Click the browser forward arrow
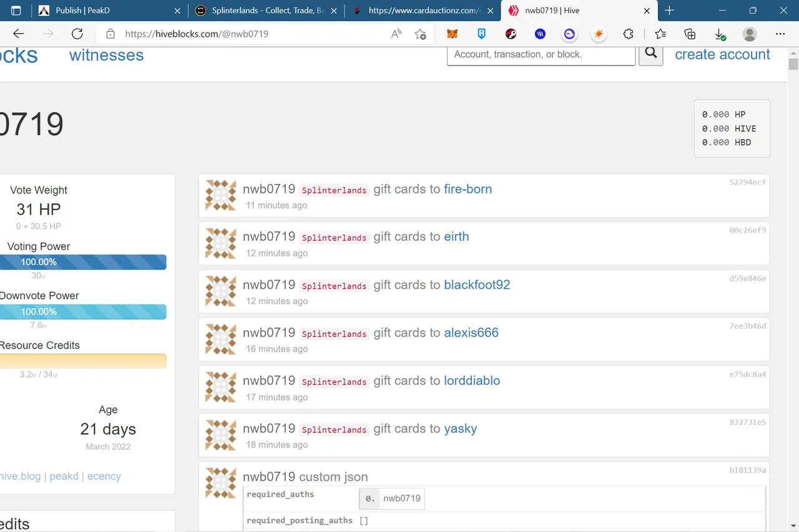 pyautogui.click(x=48, y=34)
